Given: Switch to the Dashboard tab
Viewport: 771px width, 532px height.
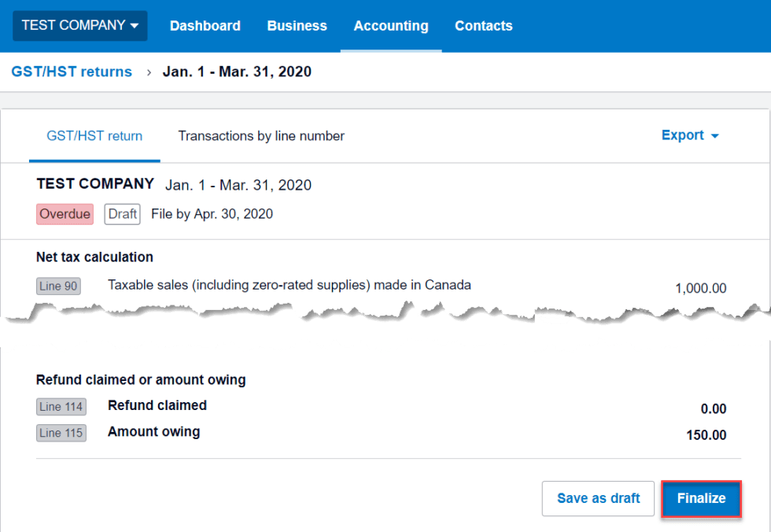Looking at the screenshot, I should (205, 25).
